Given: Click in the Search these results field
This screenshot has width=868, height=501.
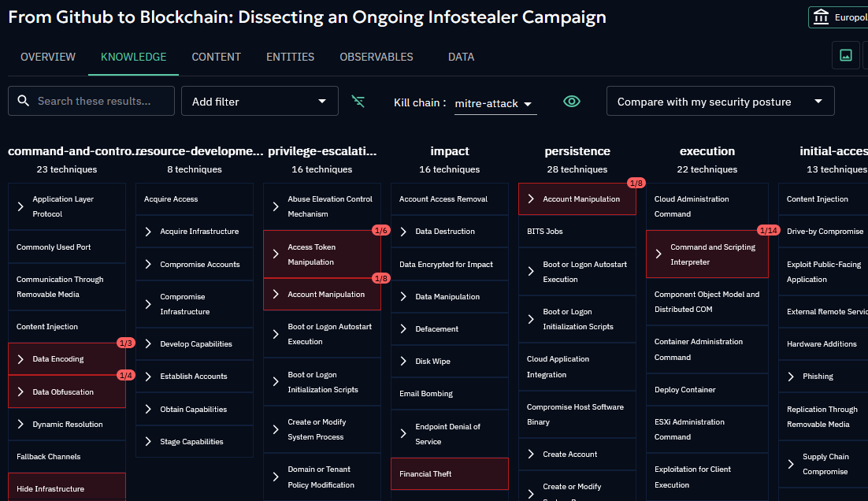Looking at the screenshot, I should [x=102, y=101].
